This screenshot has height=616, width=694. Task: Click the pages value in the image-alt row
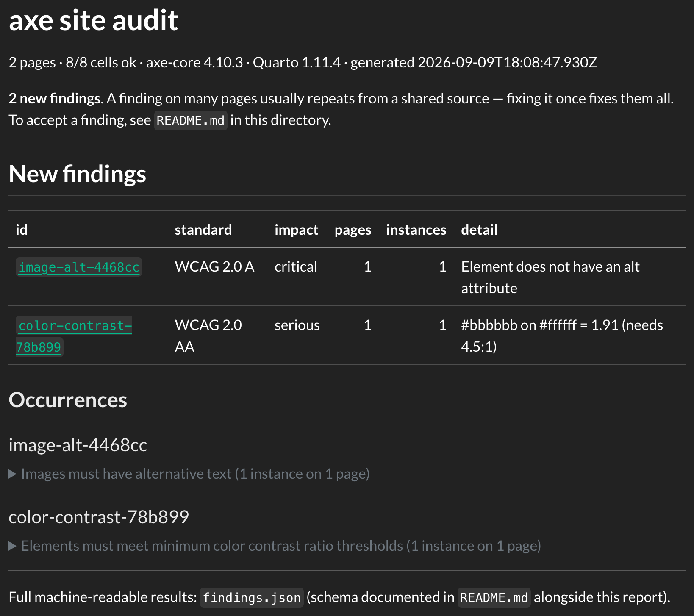(x=368, y=267)
